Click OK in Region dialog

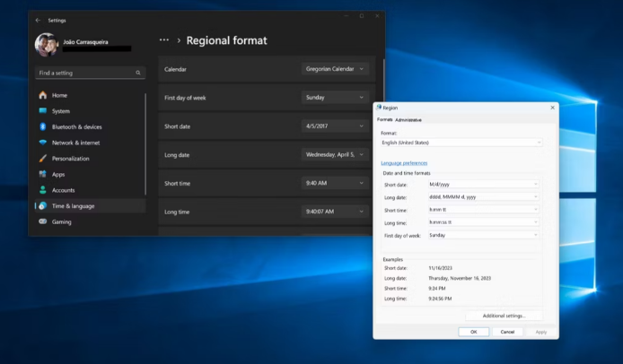pos(474,332)
